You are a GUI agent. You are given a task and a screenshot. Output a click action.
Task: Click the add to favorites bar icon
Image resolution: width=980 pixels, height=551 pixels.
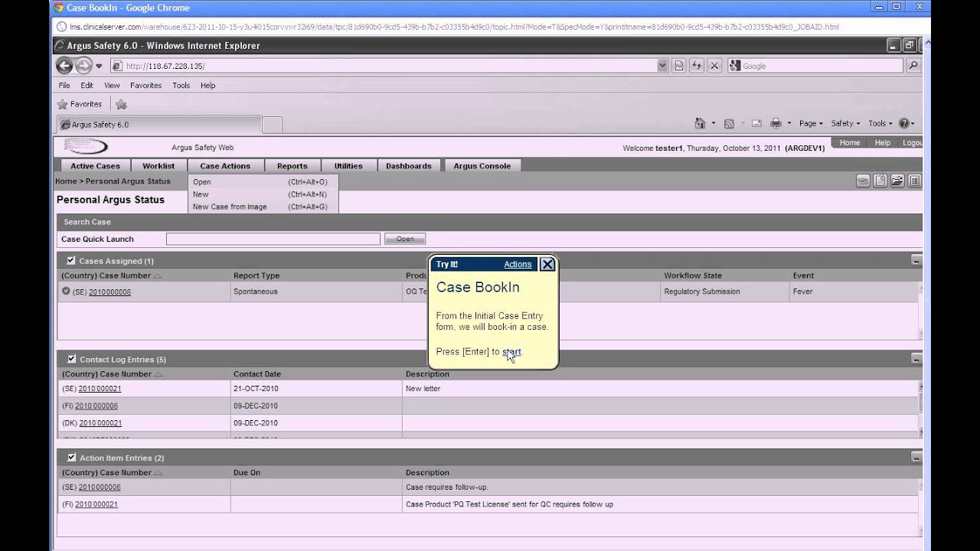121,104
